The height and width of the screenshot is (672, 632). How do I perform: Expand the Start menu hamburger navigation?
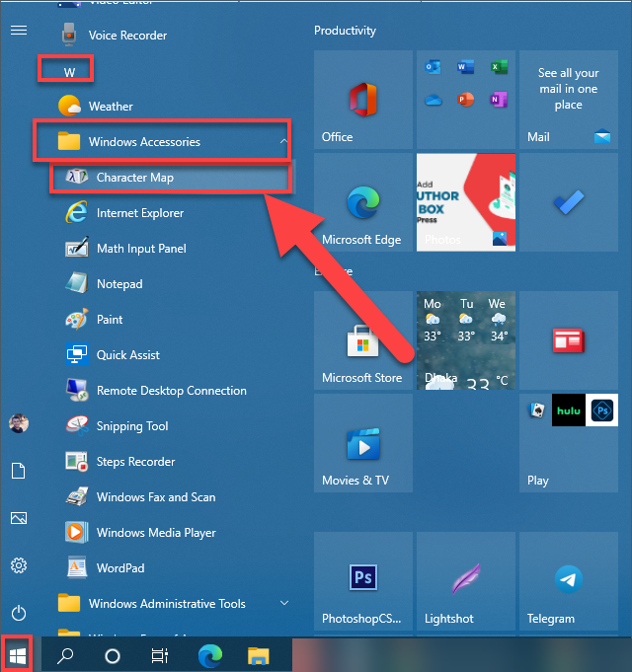19,31
